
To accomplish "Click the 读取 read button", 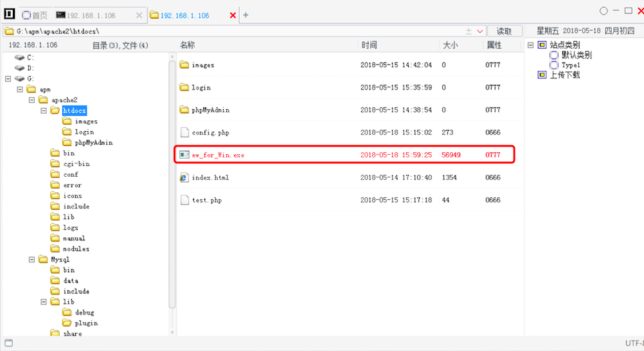I will pyautogui.click(x=504, y=32).
